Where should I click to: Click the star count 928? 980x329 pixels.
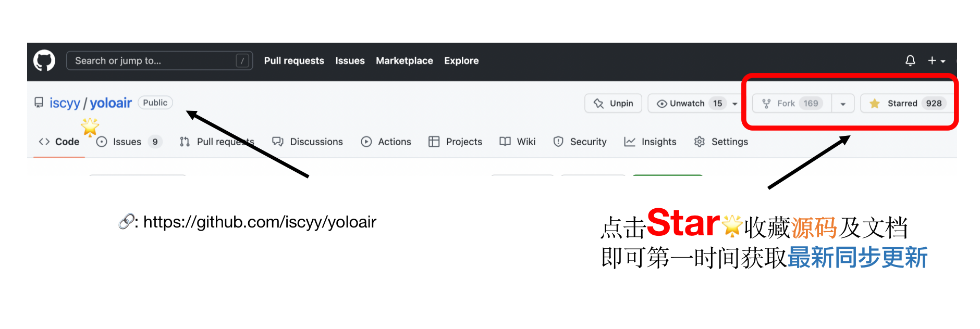(x=934, y=103)
